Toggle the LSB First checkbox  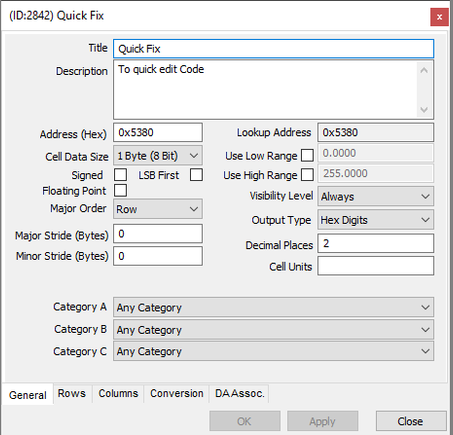[196, 175]
